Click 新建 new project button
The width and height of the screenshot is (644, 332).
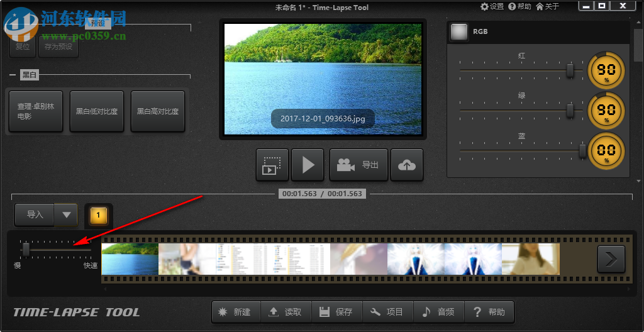coord(236,313)
